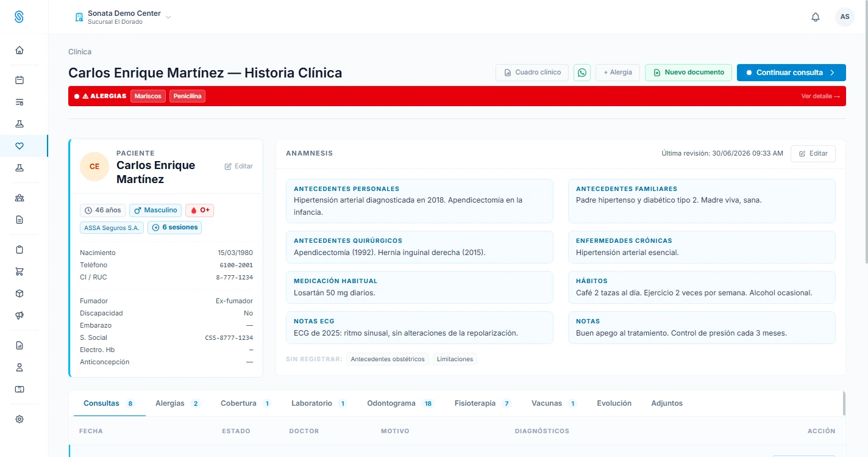Open the clipboard icon in sidebar

click(20, 250)
